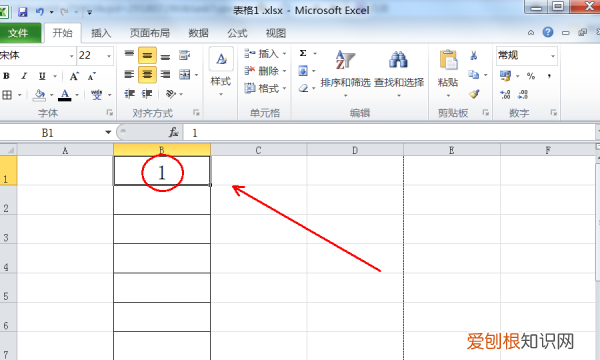Click the increase decimal icon
Screen dimensions: 600x360
coord(505,94)
